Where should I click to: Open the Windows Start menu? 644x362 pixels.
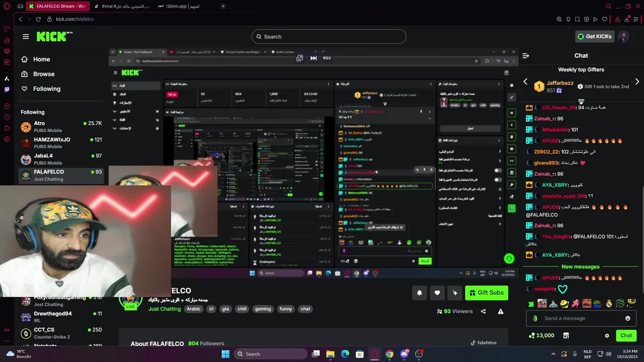[225, 354]
